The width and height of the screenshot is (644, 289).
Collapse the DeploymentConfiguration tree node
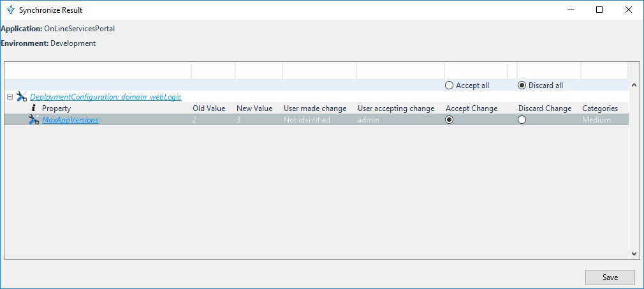pyautogui.click(x=10, y=97)
